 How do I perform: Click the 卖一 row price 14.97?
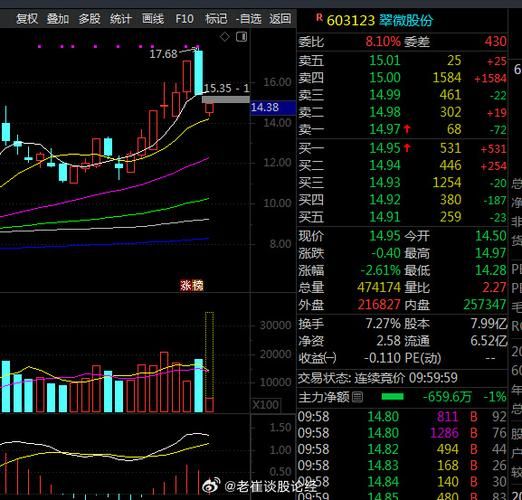(385, 129)
